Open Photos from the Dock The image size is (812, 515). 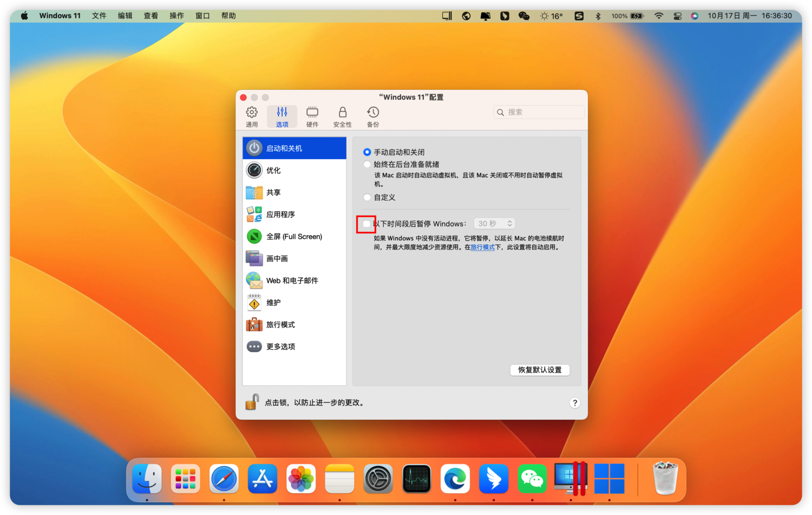(x=301, y=479)
